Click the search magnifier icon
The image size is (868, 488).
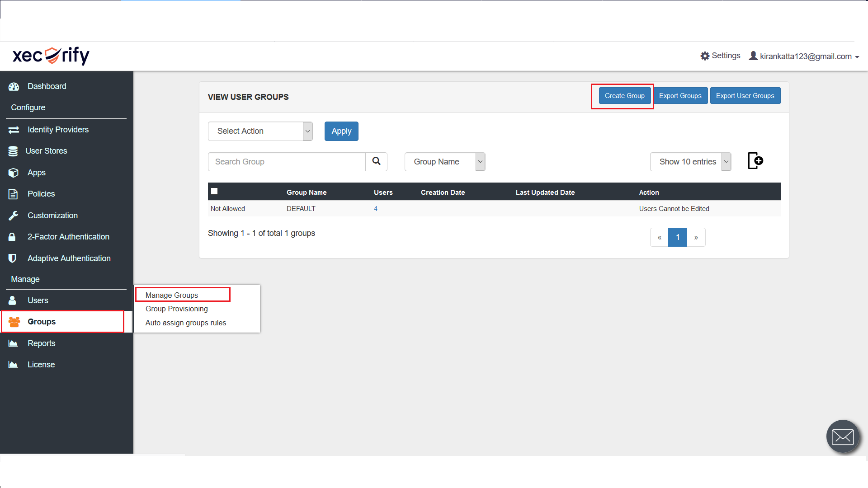376,161
